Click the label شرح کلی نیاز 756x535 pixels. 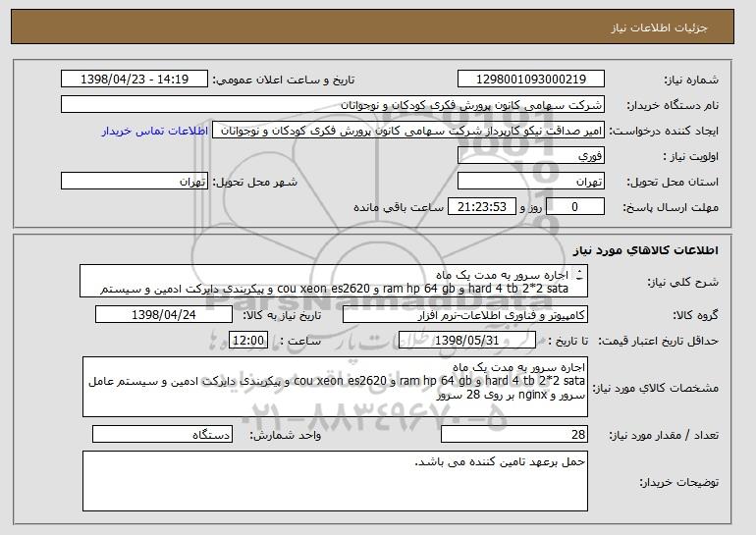[683, 283]
